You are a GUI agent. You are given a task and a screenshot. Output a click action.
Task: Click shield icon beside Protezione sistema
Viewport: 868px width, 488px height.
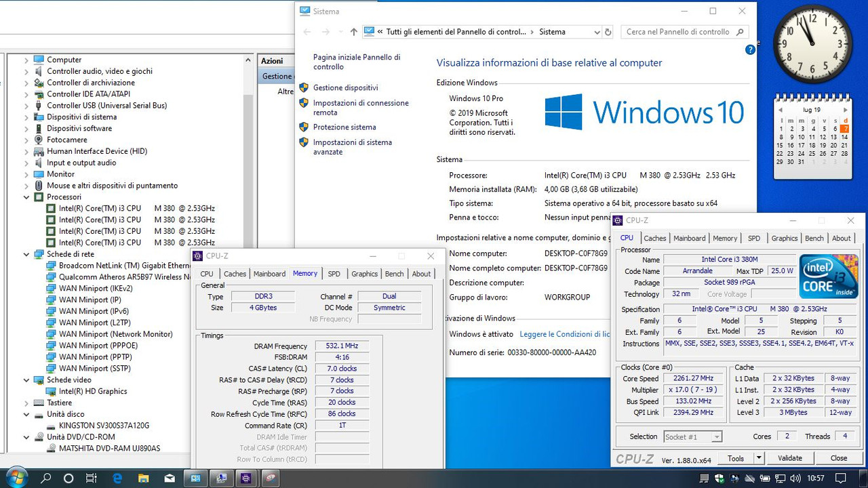304,127
